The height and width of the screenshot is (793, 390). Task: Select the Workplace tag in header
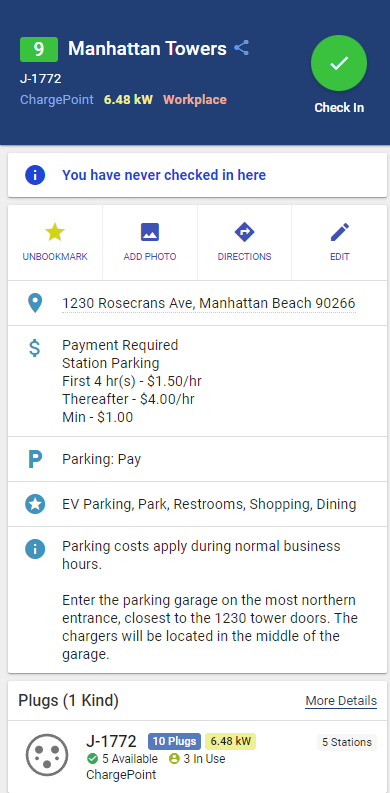tap(195, 100)
